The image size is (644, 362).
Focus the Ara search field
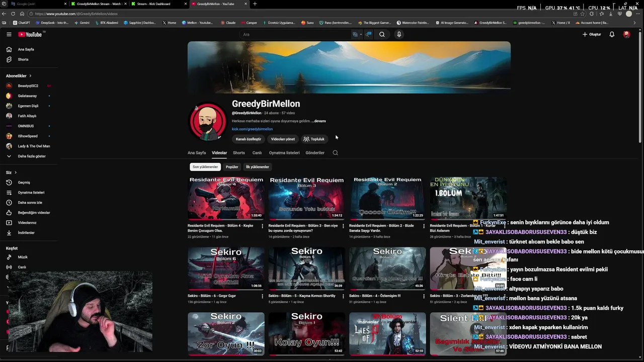pyautogui.click(x=297, y=34)
